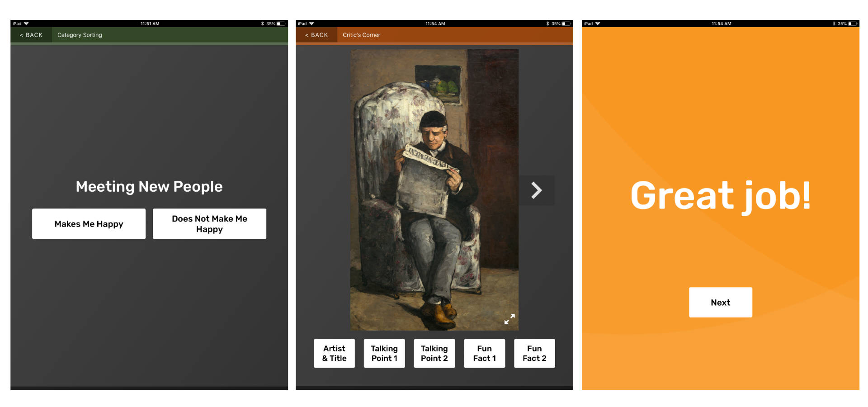This screenshot has width=868, height=407.
Task: Tap 11:51 AM clock in status bar
Action: (x=150, y=24)
